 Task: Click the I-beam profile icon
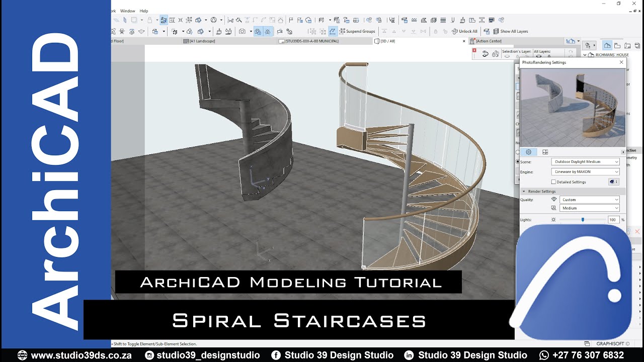[481, 20]
